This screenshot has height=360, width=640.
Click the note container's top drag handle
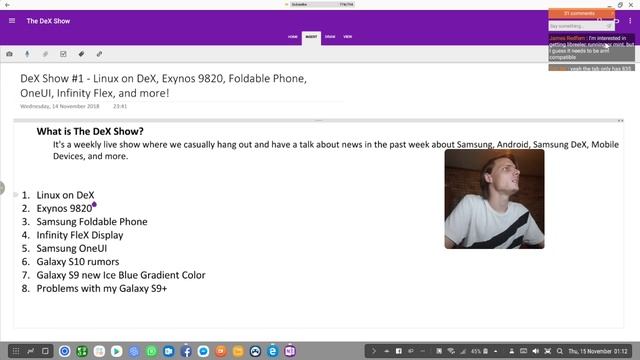point(318,120)
